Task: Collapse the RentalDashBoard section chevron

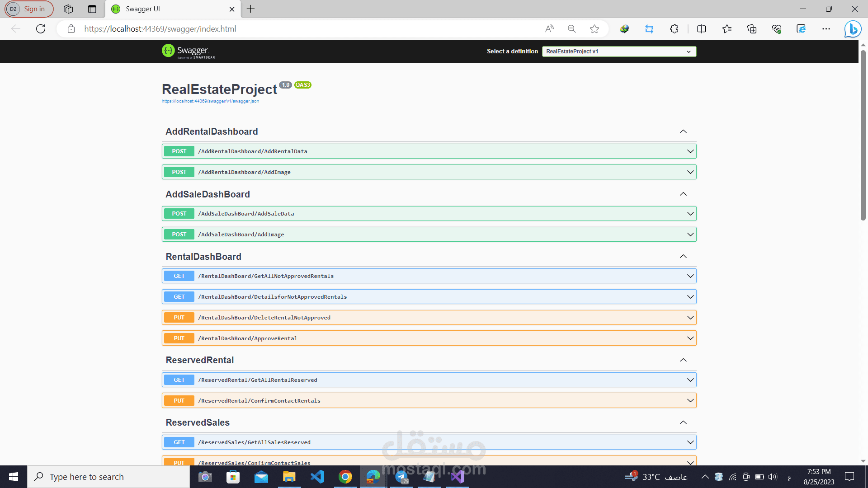Action: click(683, 257)
